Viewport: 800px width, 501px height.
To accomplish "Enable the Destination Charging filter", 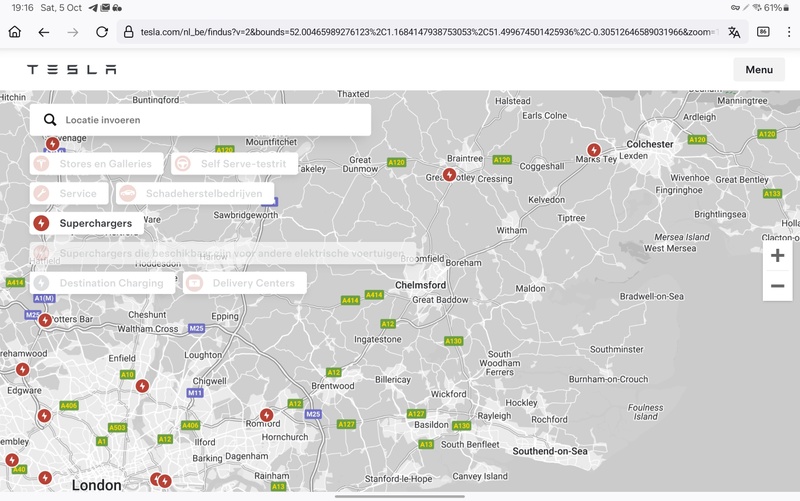I will pyautogui.click(x=102, y=283).
